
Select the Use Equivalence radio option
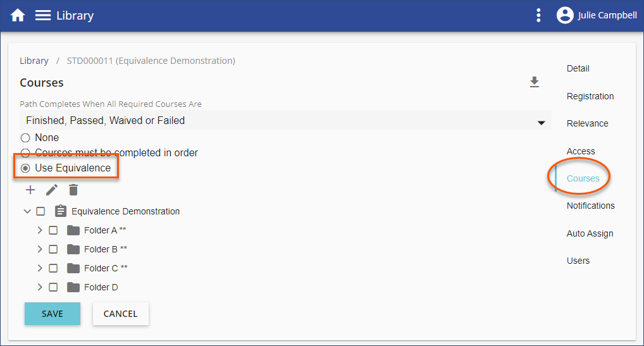[x=25, y=168]
